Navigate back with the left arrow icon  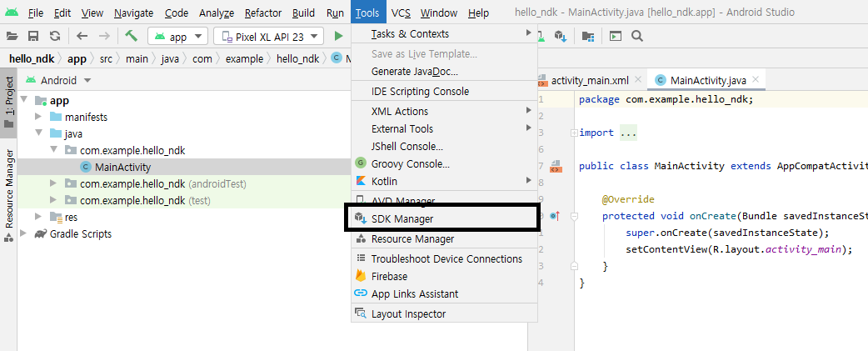pos(82,37)
